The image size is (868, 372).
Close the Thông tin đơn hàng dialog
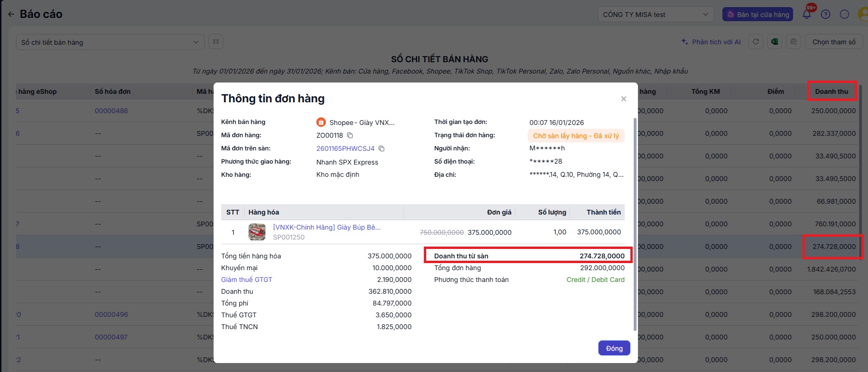[x=623, y=99]
